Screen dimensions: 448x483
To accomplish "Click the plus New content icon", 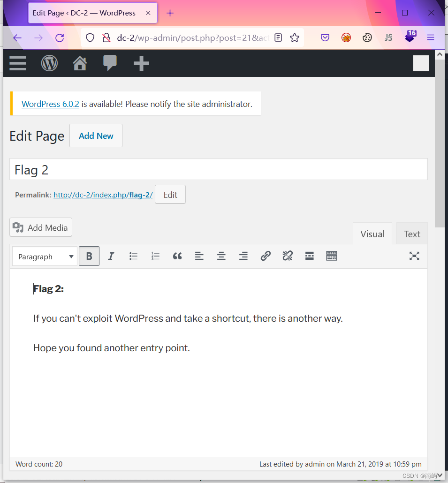I will [x=141, y=63].
